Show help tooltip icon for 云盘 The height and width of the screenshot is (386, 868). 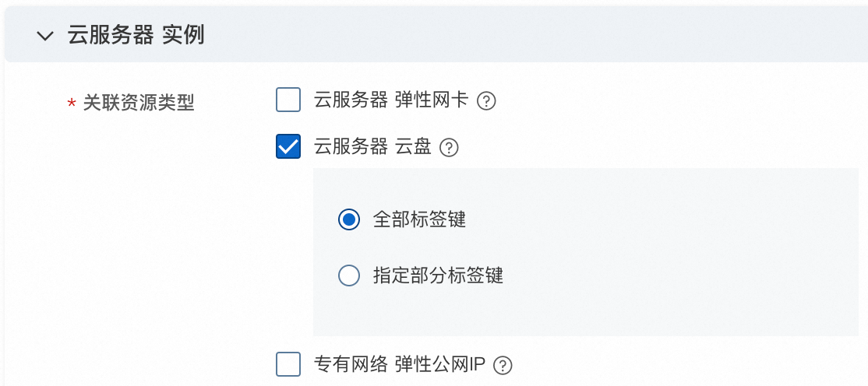pyautogui.click(x=449, y=147)
